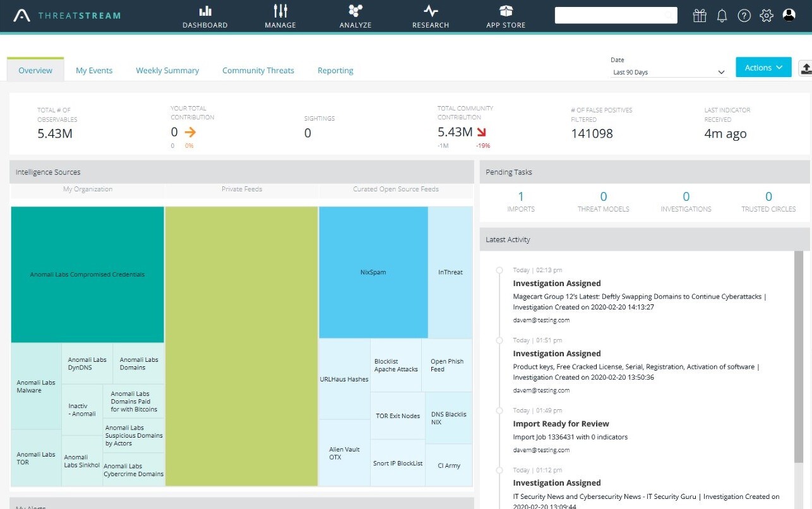This screenshot has width=812, height=509.
Task: Open the Manage sliders icon
Action: coord(280,11)
